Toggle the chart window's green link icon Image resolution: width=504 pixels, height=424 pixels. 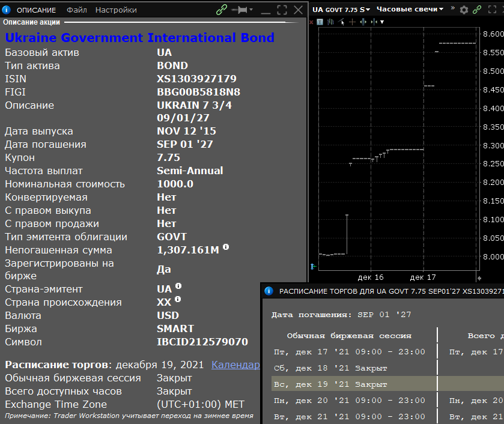(x=477, y=10)
